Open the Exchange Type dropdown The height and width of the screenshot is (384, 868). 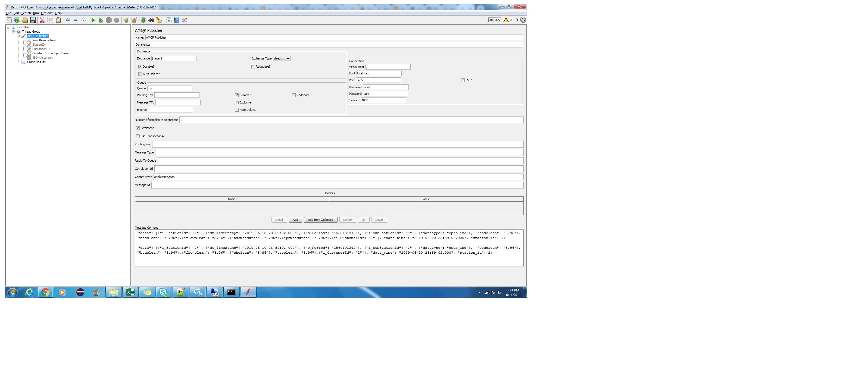coord(282,59)
